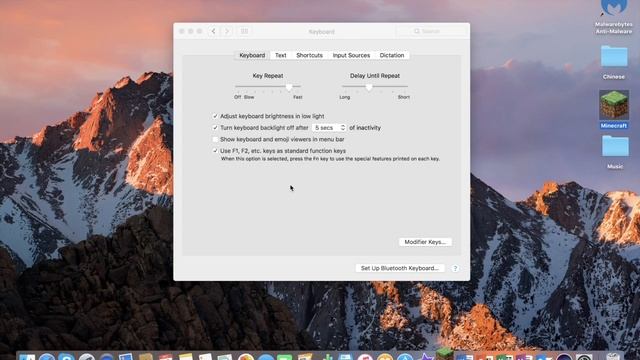
Task: Click the 'Slow' label under Key Repeat
Action: tap(249, 97)
